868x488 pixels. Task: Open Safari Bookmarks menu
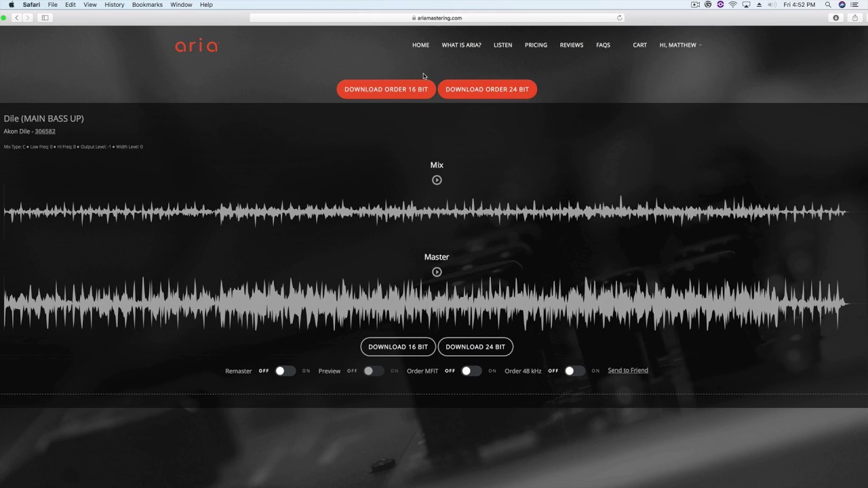tap(147, 5)
